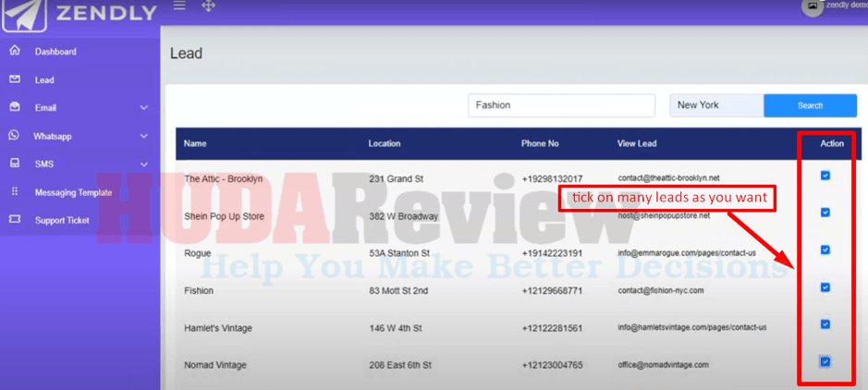Focus the New York location field
Viewport: 868px width, 390px height.
click(x=717, y=105)
